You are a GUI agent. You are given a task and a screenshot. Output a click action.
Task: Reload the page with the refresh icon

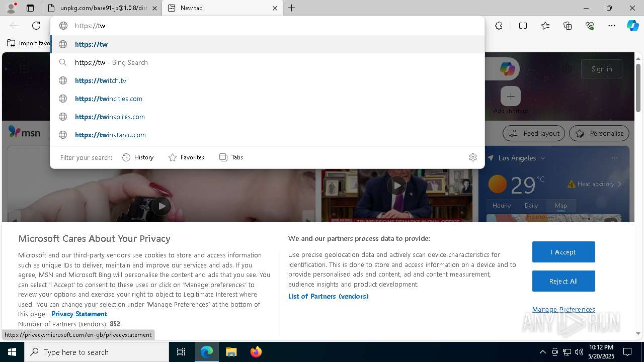click(x=36, y=26)
